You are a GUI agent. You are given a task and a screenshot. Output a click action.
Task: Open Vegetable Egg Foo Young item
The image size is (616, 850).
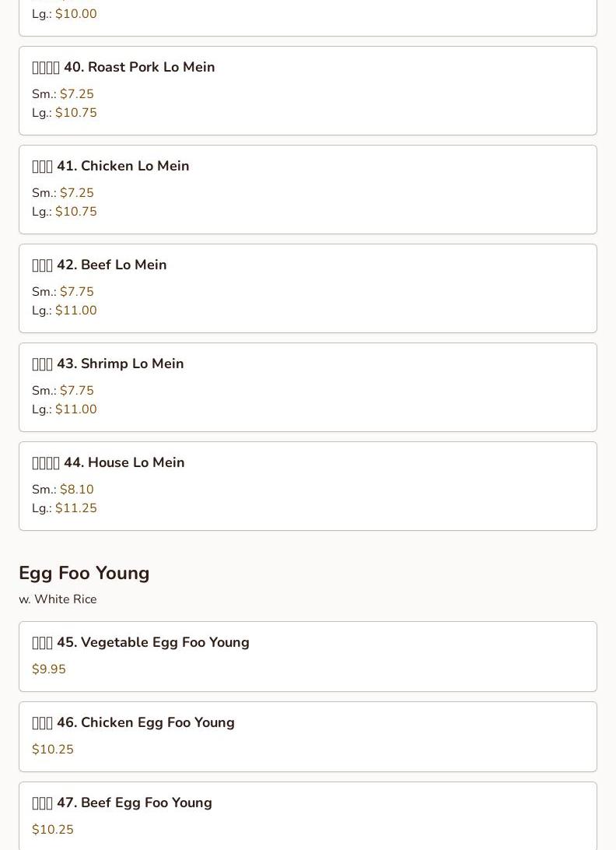coord(141,642)
